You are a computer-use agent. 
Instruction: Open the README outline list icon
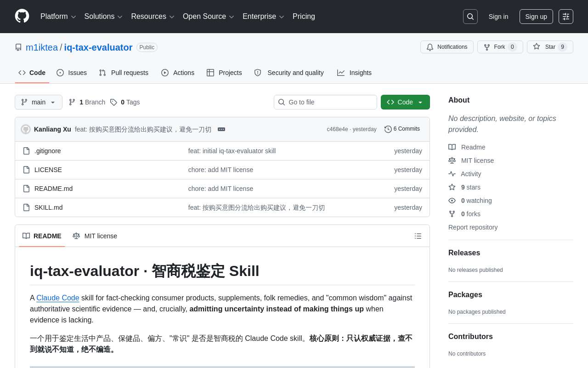coord(418,236)
